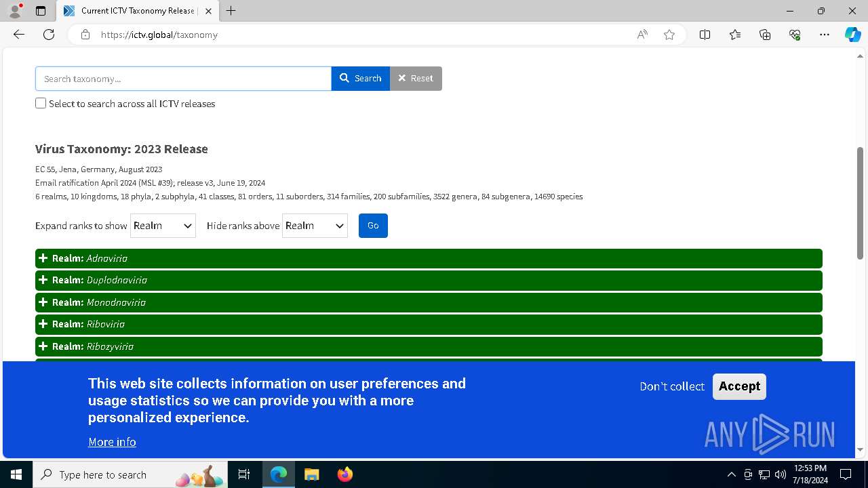Open the tab actions menu icon
The width and height of the screenshot is (868, 488).
pyautogui.click(x=41, y=11)
